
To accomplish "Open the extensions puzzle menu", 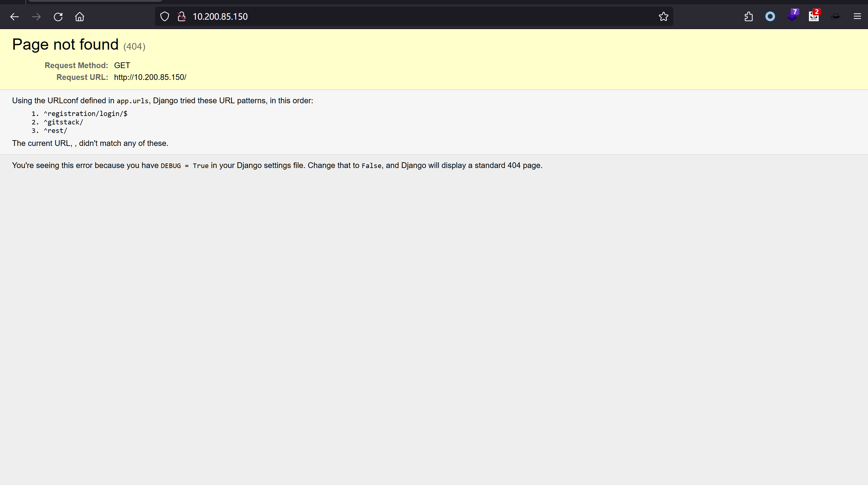I will click(x=748, y=17).
